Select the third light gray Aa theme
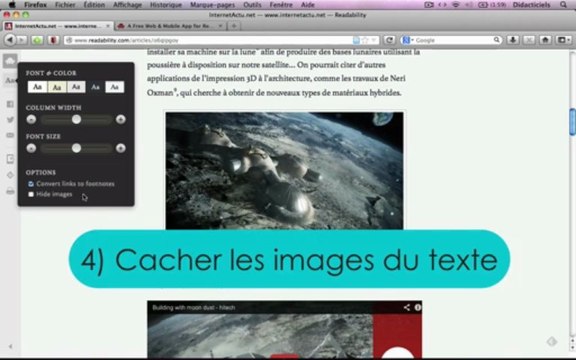576x360 pixels. coord(76,87)
